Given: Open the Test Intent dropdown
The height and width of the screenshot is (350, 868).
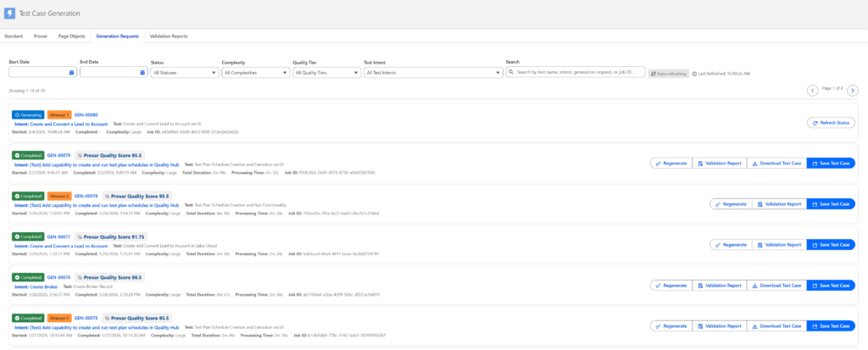Looking at the screenshot, I should [432, 73].
